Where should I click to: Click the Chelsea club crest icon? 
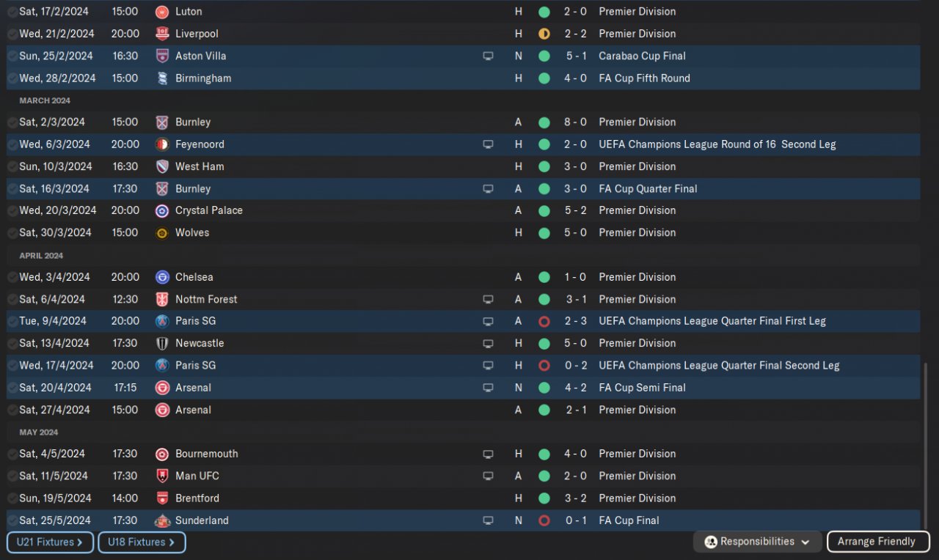[x=162, y=277]
